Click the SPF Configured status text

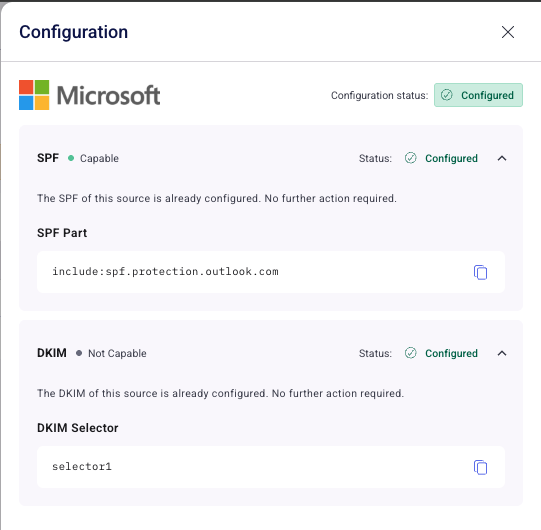[451, 158]
